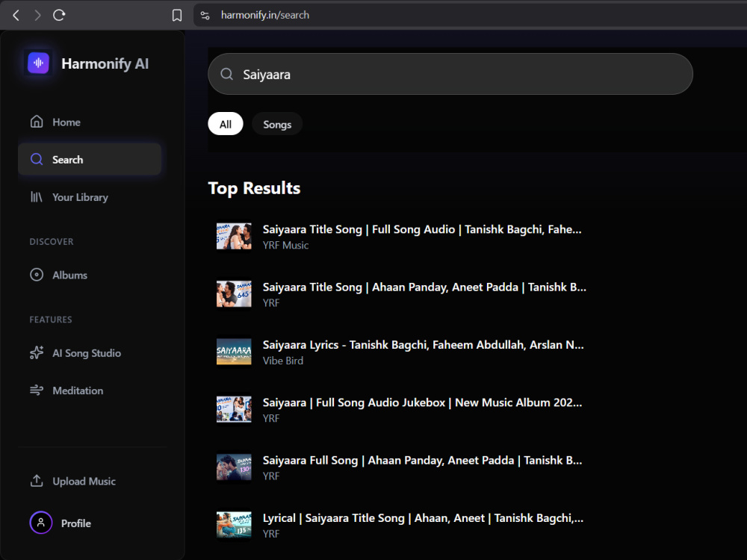Click the Harmonify AI title text
The height and width of the screenshot is (560, 747).
pos(105,63)
